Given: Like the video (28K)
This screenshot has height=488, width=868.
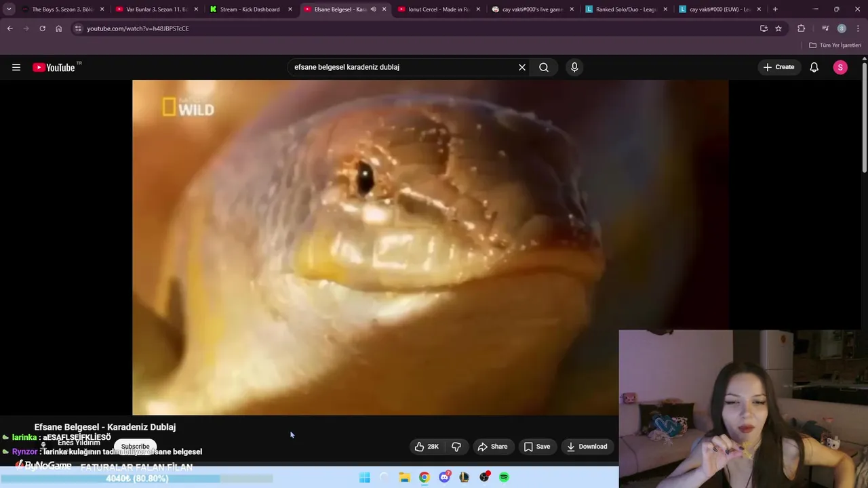Looking at the screenshot, I should [x=427, y=447].
